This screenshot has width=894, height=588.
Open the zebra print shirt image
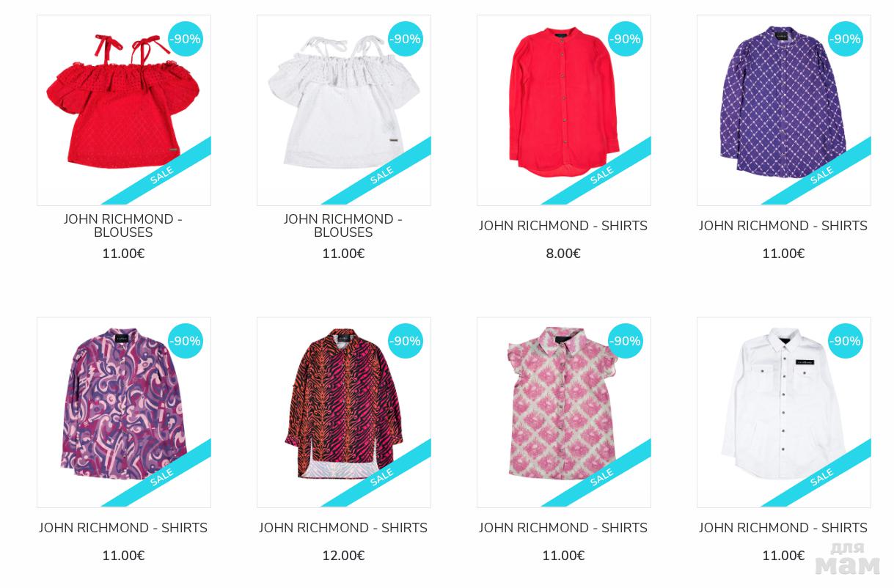[x=344, y=412]
